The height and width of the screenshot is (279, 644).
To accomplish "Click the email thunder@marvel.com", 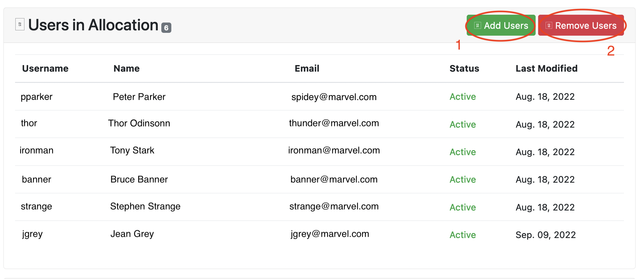I will point(334,123).
